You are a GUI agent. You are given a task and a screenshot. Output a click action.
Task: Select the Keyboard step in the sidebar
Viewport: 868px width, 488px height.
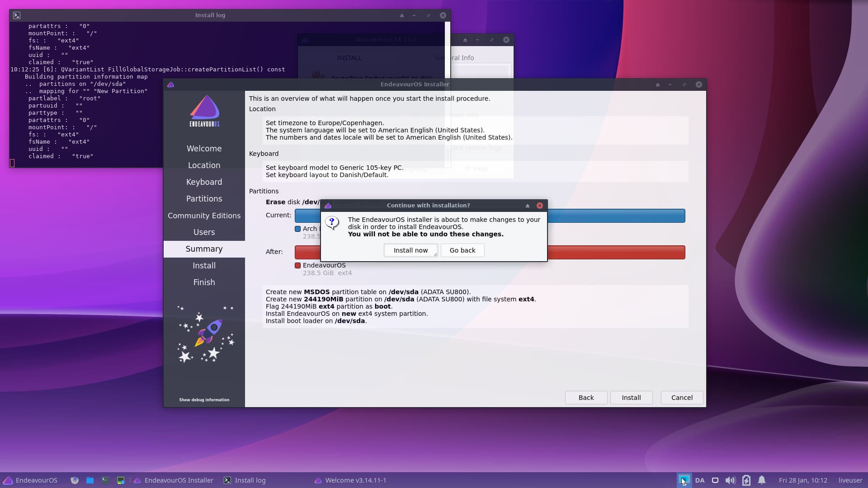[x=204, y=182]
